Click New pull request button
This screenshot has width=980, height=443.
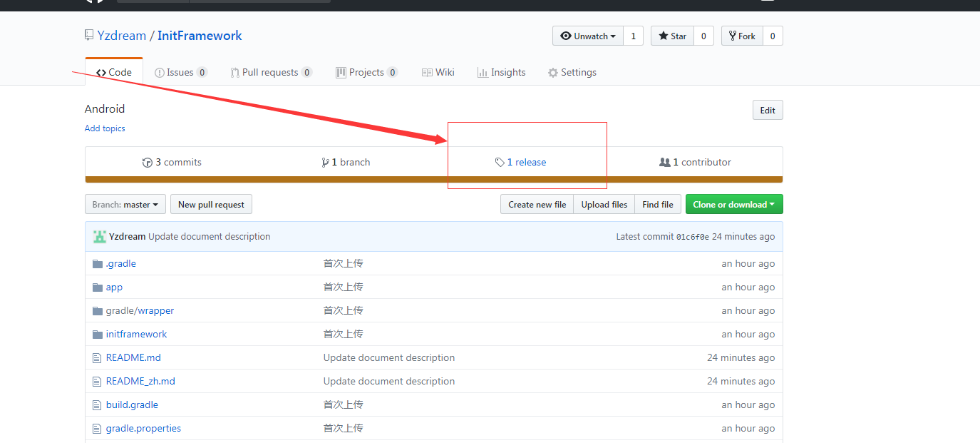tap(211, 205)
